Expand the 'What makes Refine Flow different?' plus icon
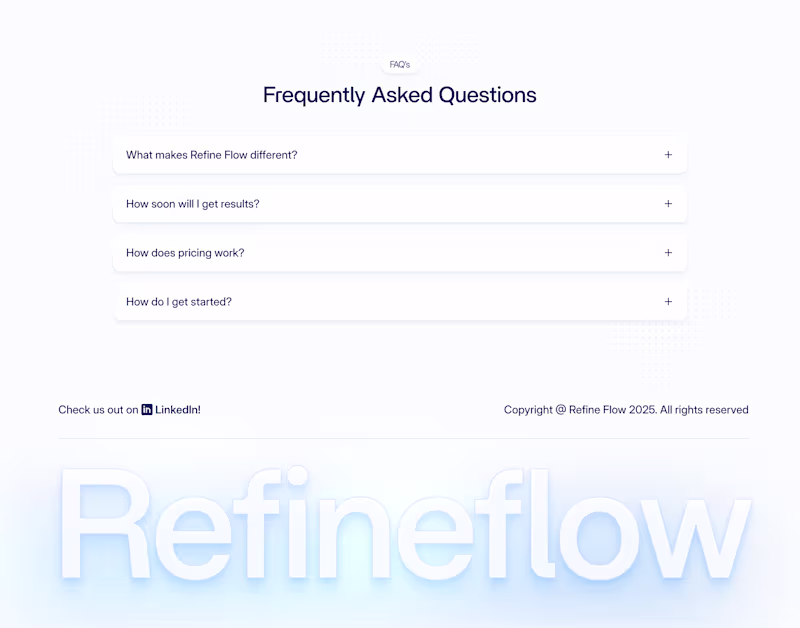The height and width of the screenshot is (628, 800). (x=668, y=155)
